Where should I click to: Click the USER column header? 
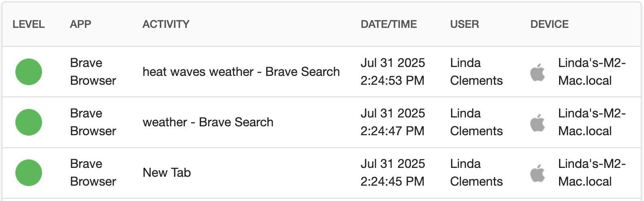point(464,24)
